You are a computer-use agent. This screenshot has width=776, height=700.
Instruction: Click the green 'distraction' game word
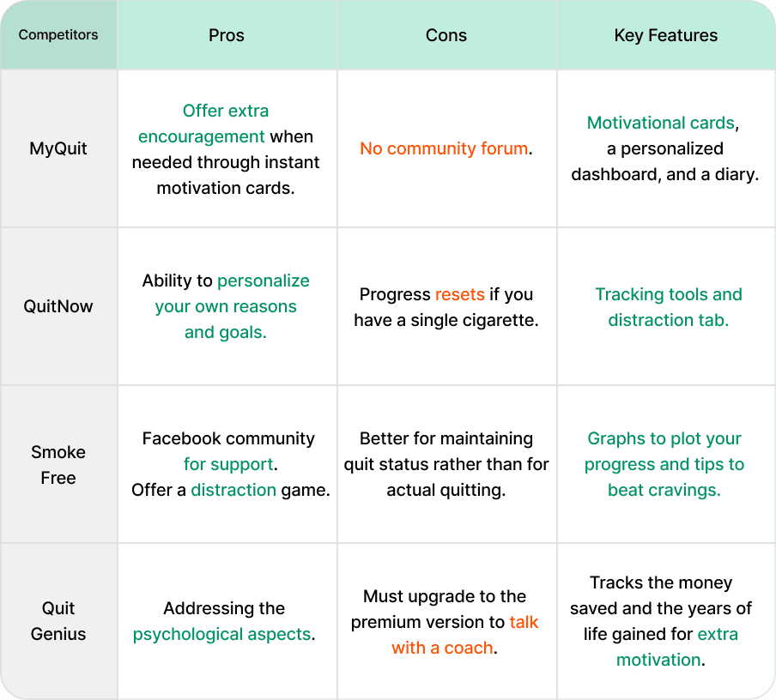coord(233,490)
